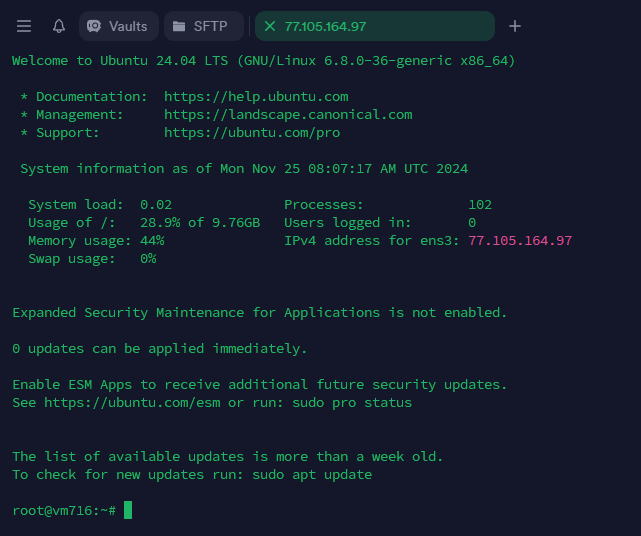Open the landscape.canonical.com management link
641x536 pixels.
(288, 115)
